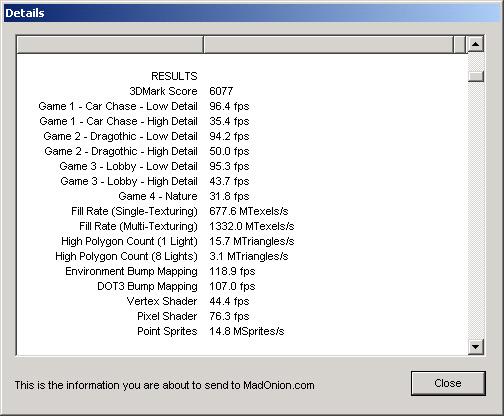Select the Pixel Shader label
The height and width of the screenshot is (416, 504).
point(167,316)
